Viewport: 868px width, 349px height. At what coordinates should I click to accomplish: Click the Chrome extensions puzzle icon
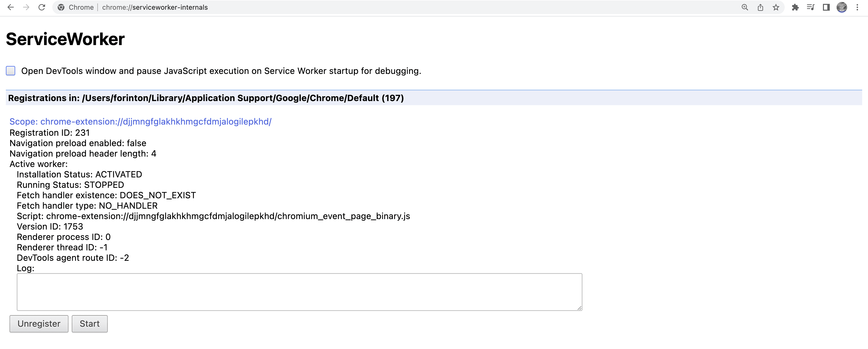click(x=796, y=7)
